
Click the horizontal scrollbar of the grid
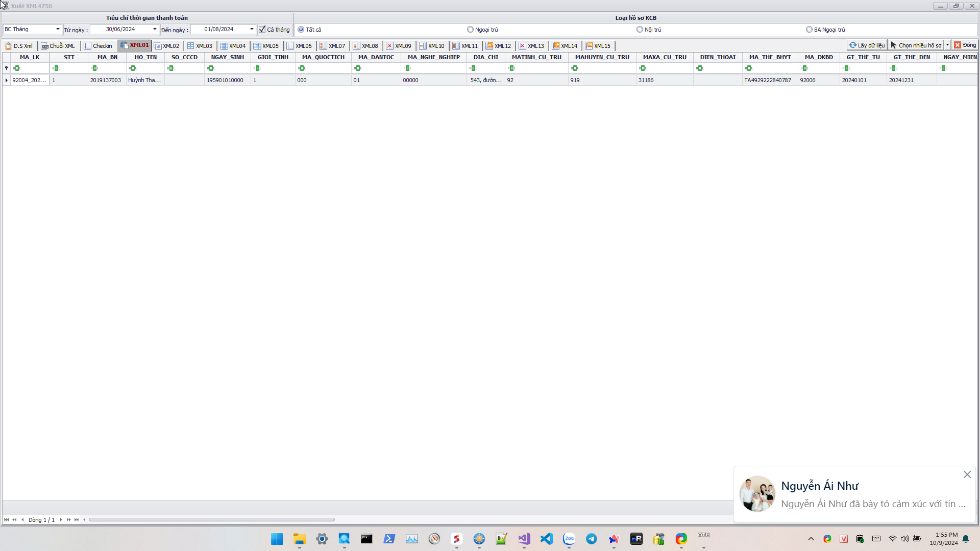coord(211,520)
